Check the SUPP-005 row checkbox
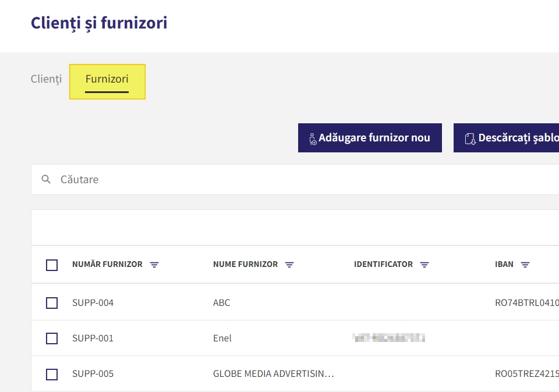The height and width of the screenshot is (392, 559). [x=52, y=374]
